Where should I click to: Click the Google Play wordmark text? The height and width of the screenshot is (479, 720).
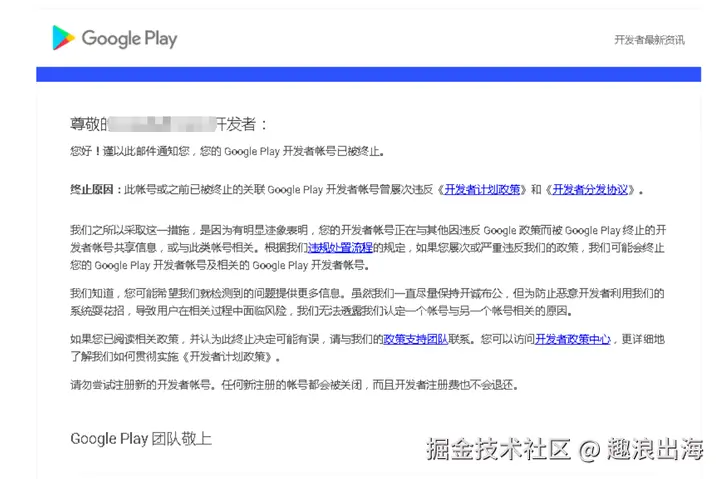pos(129,39)
